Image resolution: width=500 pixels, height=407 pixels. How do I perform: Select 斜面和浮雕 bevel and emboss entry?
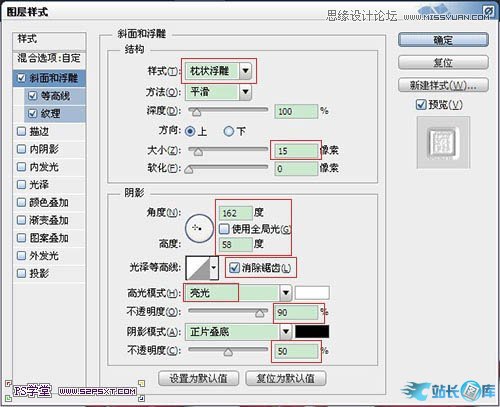click(x=49, y=78)
